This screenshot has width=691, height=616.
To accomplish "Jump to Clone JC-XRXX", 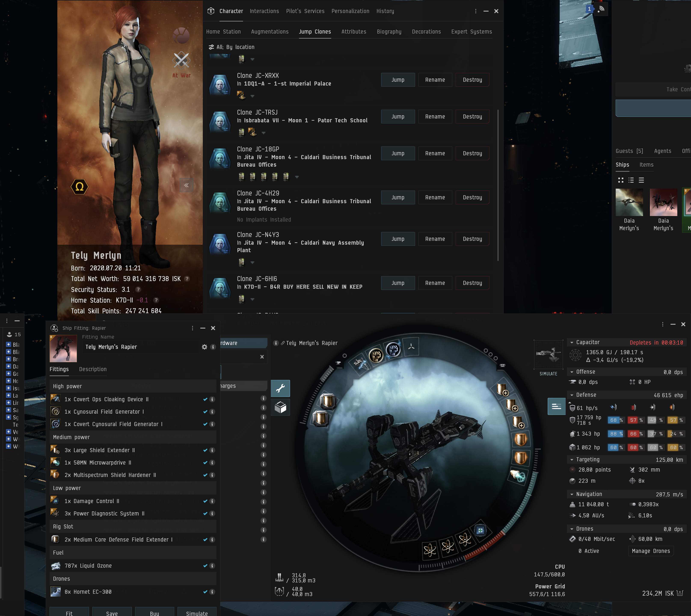I will pyautogui.click(x=398, y=80).
